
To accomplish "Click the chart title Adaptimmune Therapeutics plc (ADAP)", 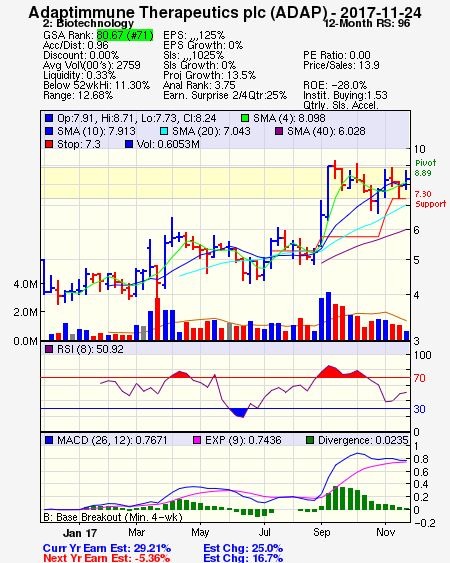I will pyautogui.click(x=178, y=13).
